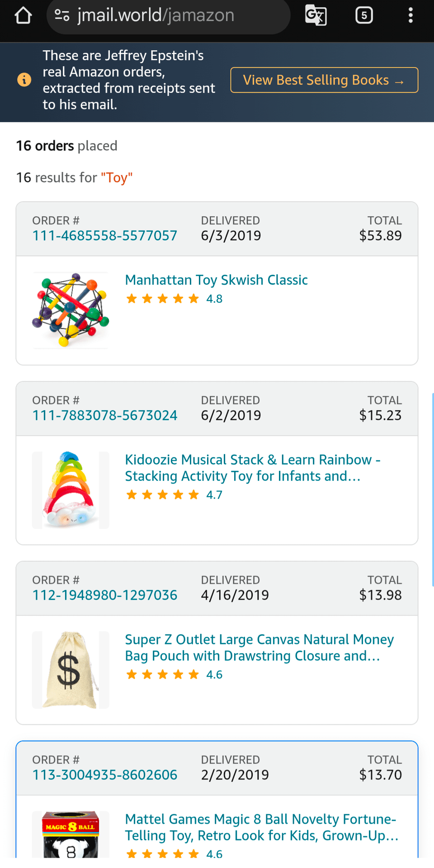Tap the browser home icon
This screenshot has height=868, width=434.
coord(24,15)
